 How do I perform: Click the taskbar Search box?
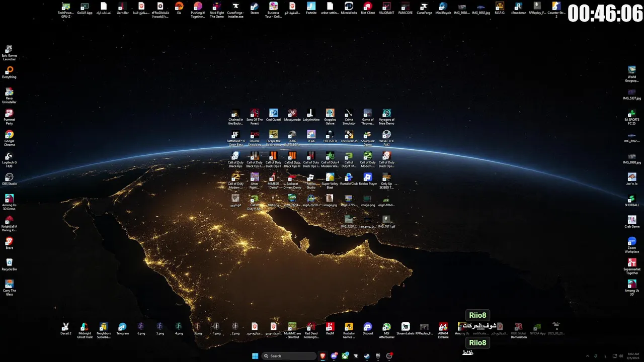click(288, 356)
